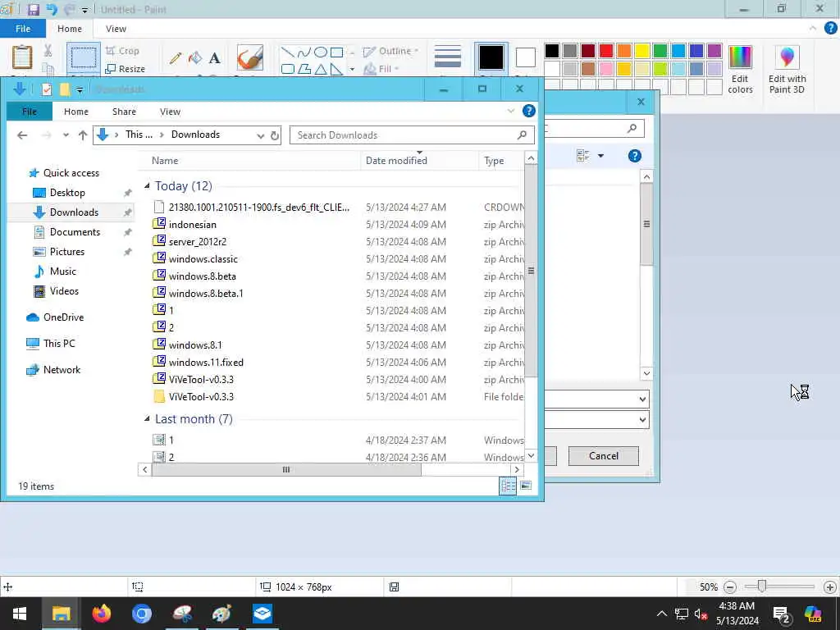Viewport: 840px width, 630px height.
Task: Open the Explorer Home tab
Action: tap(76, 112)
